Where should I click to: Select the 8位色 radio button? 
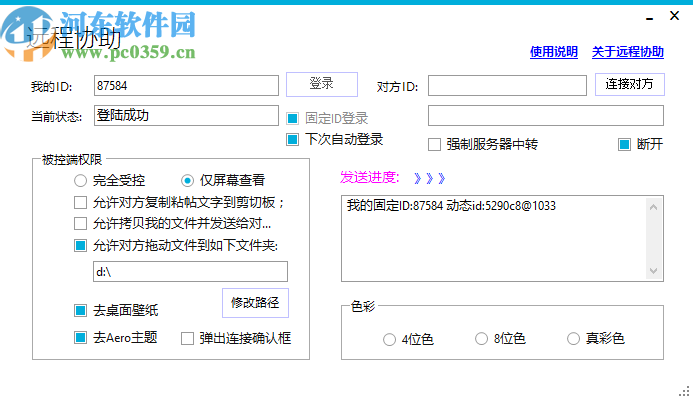point(481,339)
